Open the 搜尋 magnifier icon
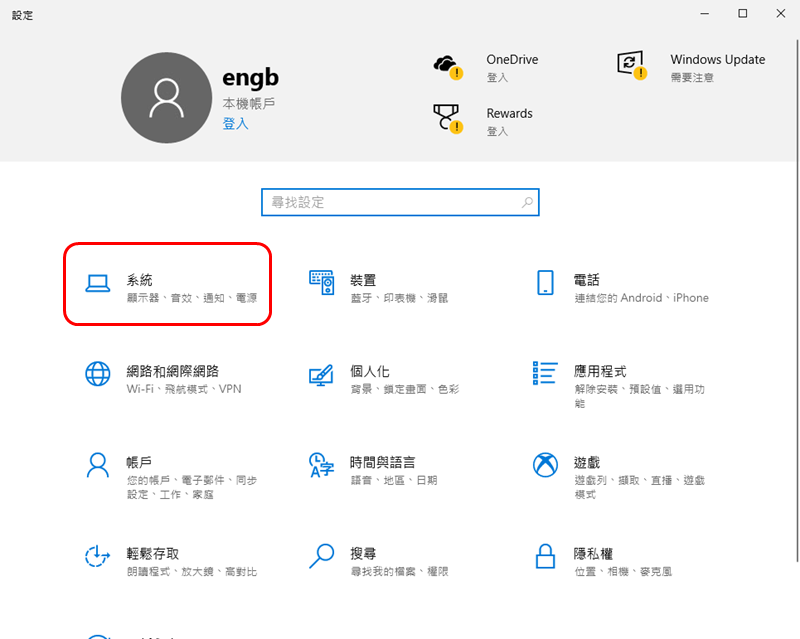This screenshot has height=639, width=800. point(322,556)
